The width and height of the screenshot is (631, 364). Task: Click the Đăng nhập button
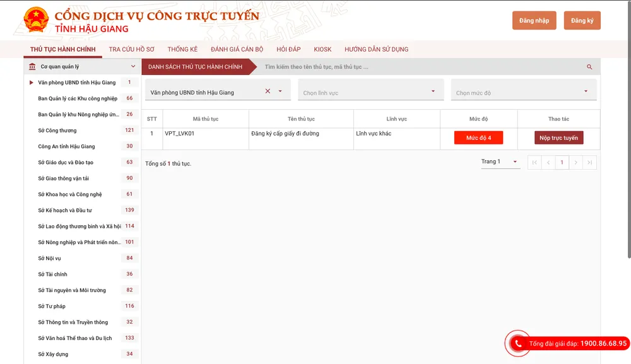(534, 21)
